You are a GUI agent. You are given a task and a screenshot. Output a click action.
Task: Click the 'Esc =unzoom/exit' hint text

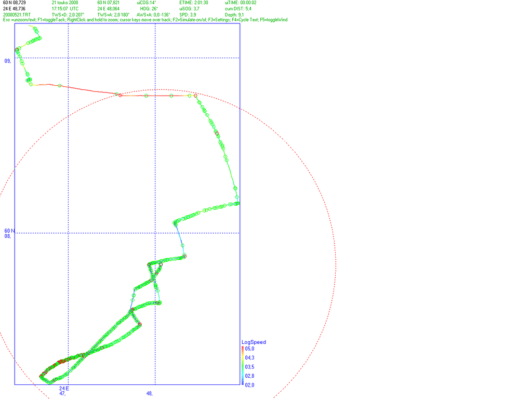pyautogui.click(x=19, y=20)
